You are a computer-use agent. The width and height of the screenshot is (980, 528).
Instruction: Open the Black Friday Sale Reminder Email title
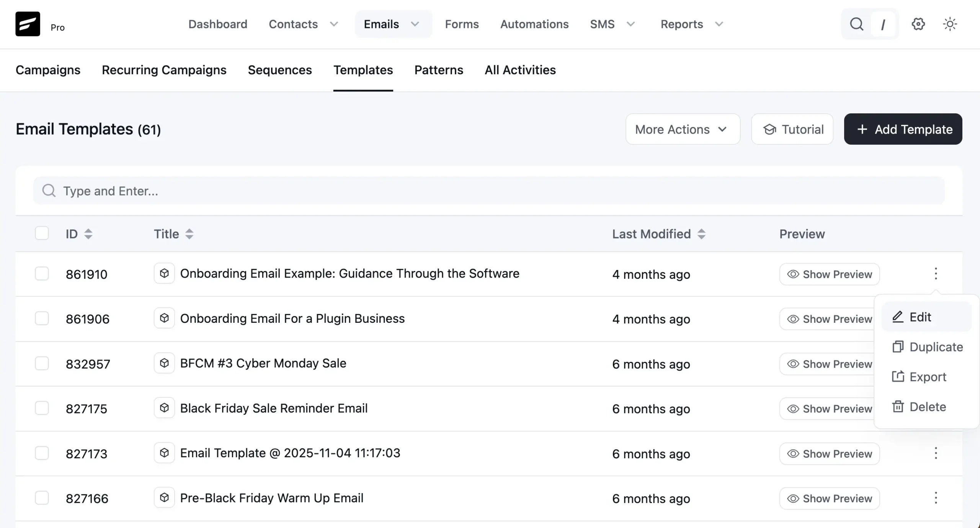(x=274, y=408)
